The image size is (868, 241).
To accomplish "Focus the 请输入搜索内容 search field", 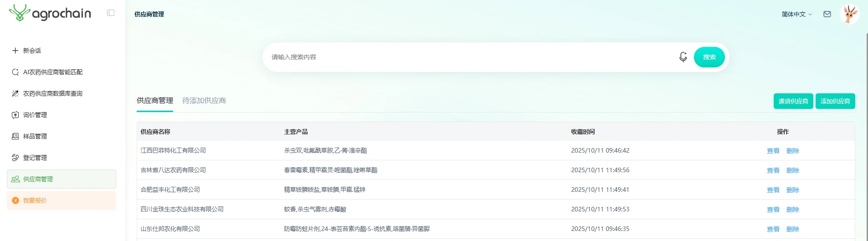I will pos(472,57).
